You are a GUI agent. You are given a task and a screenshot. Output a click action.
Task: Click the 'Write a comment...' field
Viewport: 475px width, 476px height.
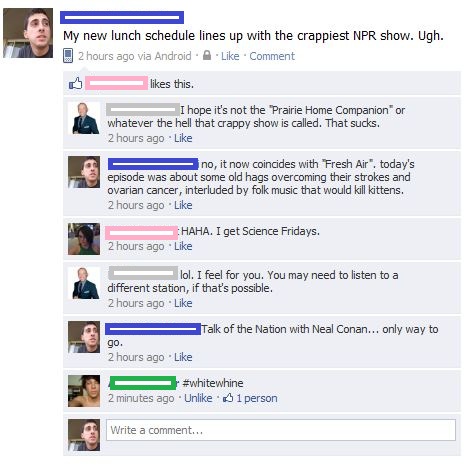(x=281, y=430)
